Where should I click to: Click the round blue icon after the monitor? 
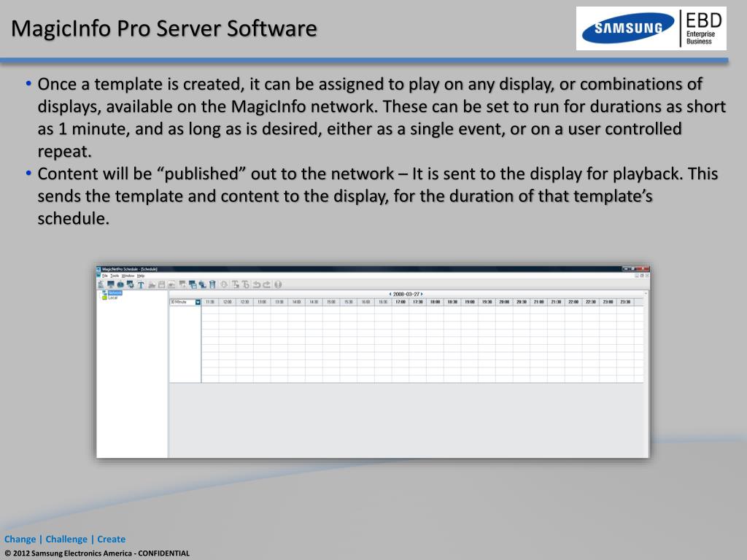pos(120,284)
